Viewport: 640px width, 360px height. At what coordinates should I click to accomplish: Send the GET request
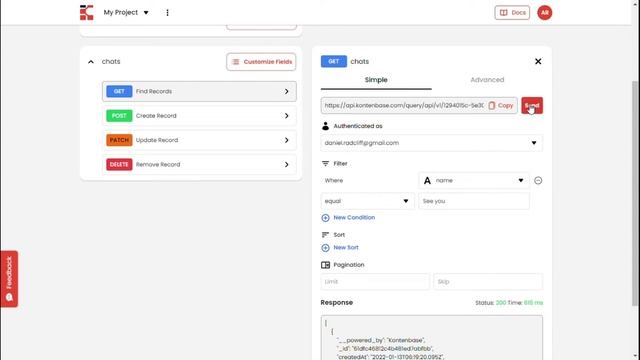pos(532,105)
